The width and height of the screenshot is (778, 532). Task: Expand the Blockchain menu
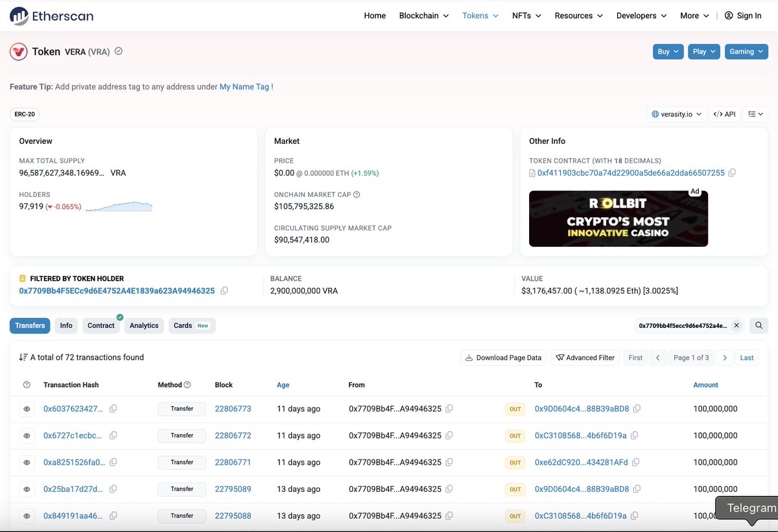click(424, 16)
